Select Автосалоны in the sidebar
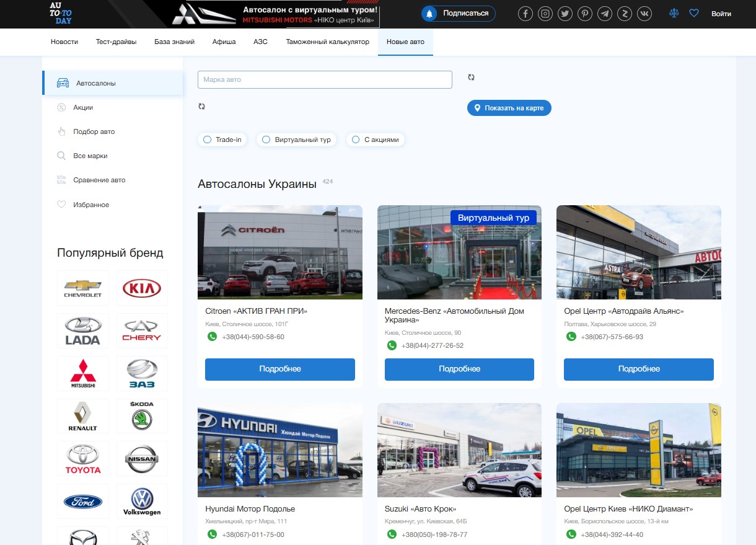Image resolution: width=756 pixels, height=545 pixels. [113, 83]
